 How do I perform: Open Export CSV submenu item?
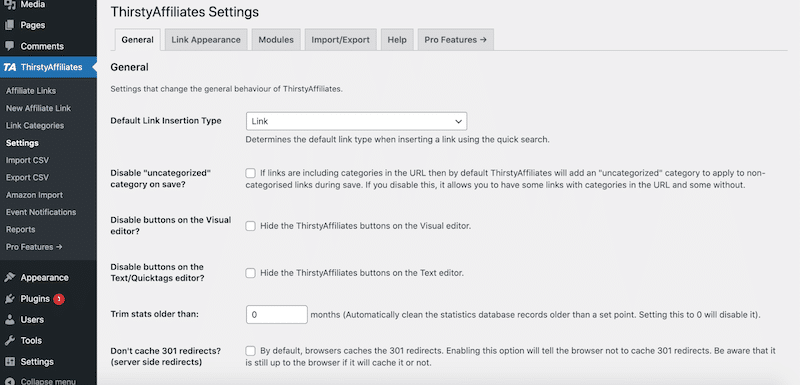pyautogui.click(x=28, y=177)
